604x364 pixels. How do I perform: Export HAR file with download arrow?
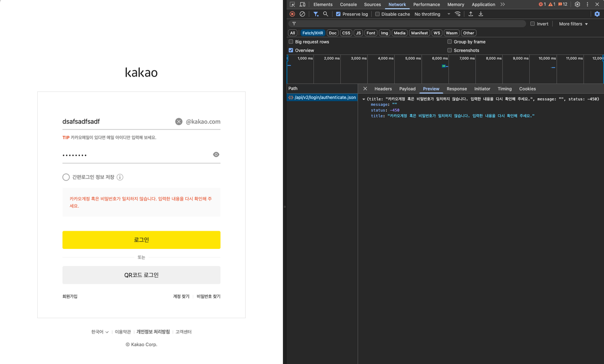480,14
